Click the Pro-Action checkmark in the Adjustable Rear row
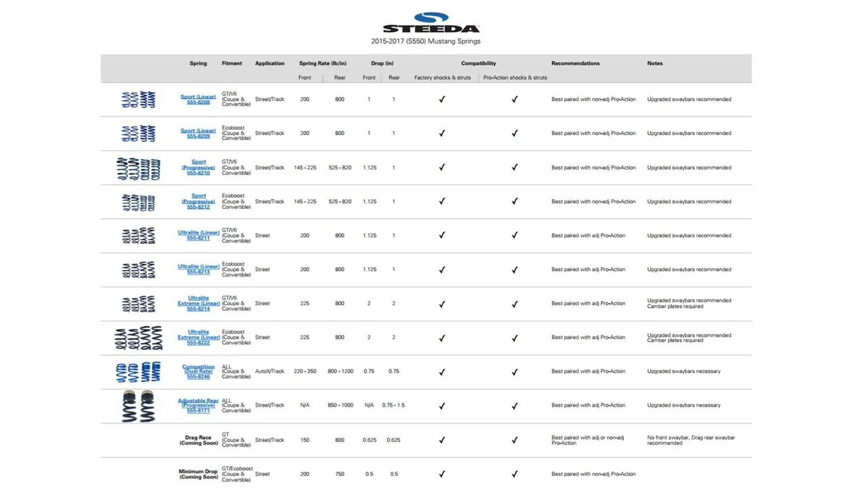 [515, 406]
